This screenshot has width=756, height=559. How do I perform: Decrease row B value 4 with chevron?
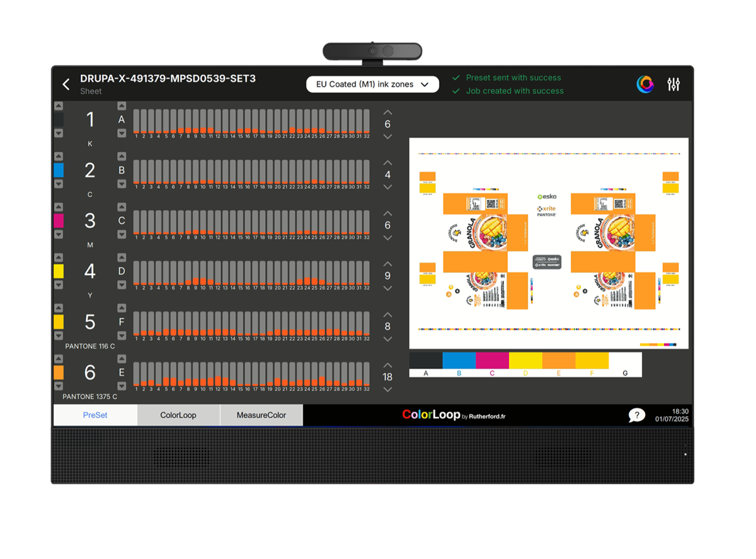point(387,187)
